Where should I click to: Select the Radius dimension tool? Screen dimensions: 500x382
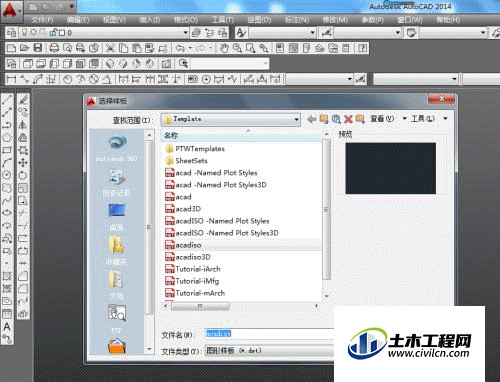pyautogui.click(x=68, y=79)
